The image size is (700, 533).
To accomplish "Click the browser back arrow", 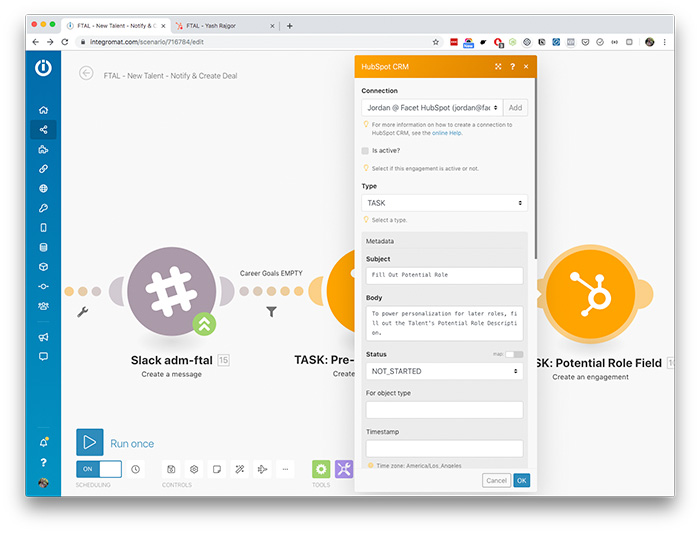I will coord(36,42).
